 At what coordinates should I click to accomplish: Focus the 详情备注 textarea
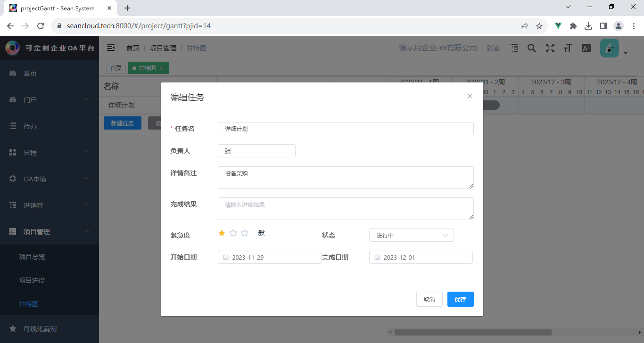[x=346, y=178]
